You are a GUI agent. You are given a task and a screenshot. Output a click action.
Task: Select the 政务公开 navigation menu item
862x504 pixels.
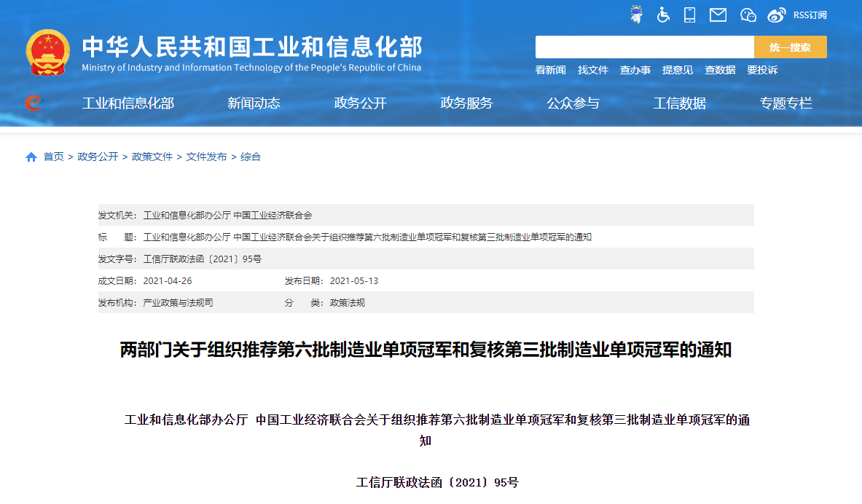click(x=360, y=103)
